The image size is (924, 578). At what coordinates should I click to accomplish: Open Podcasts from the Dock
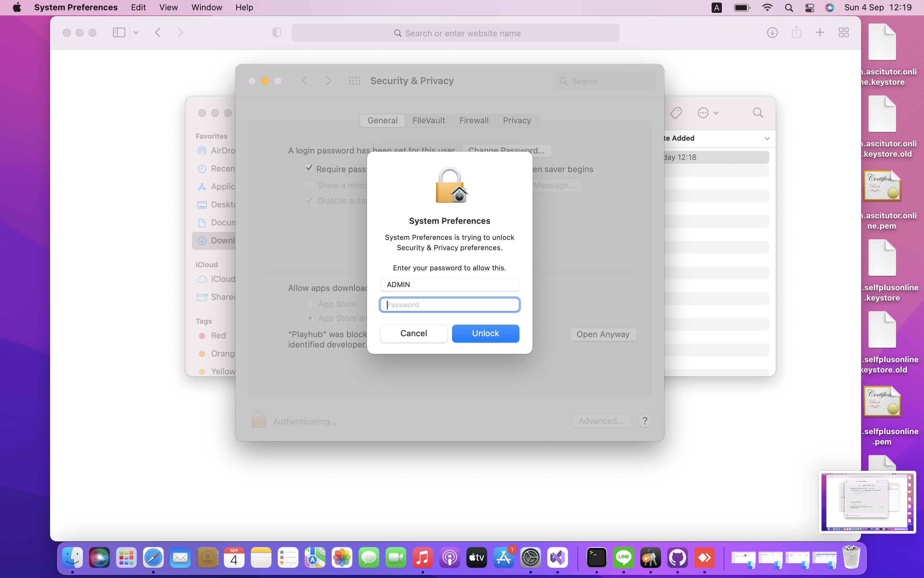point(449,558)
